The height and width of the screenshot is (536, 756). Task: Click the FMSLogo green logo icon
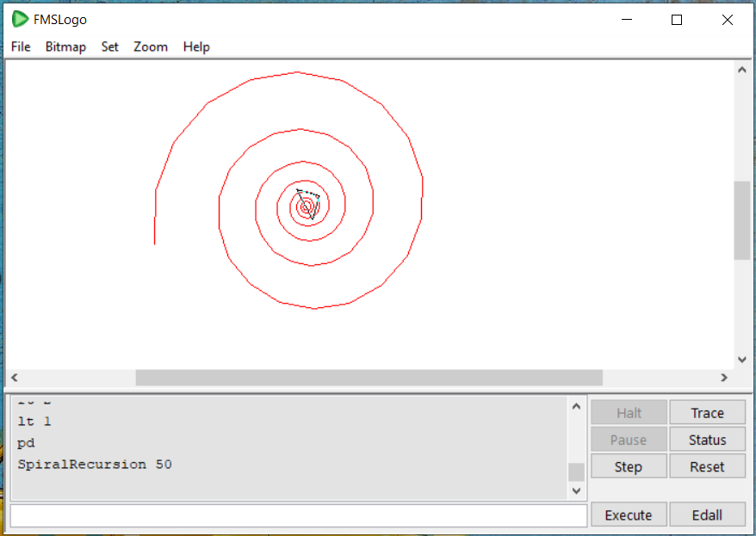tap(19, 19)
